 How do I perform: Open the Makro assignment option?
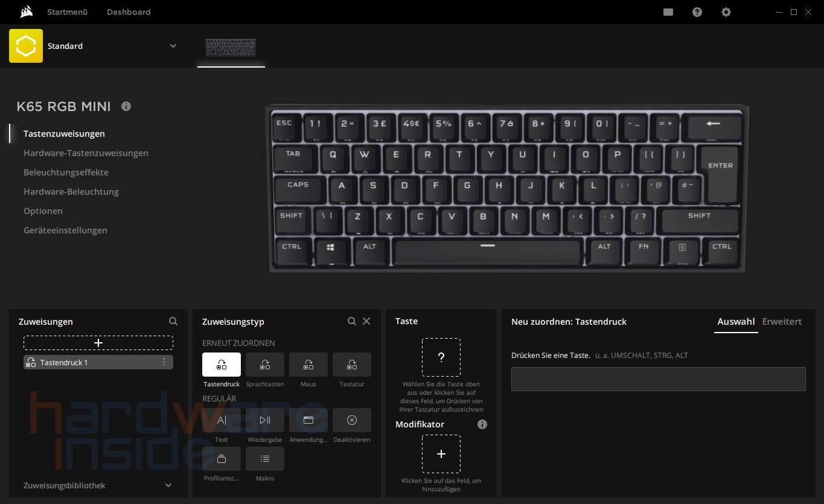tap(264, 459)
